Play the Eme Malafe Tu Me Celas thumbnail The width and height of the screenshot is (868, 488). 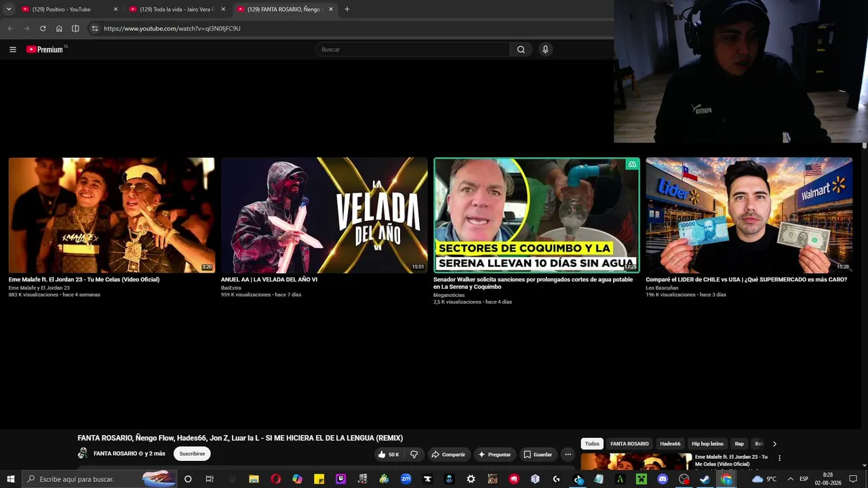coord(112,215)
